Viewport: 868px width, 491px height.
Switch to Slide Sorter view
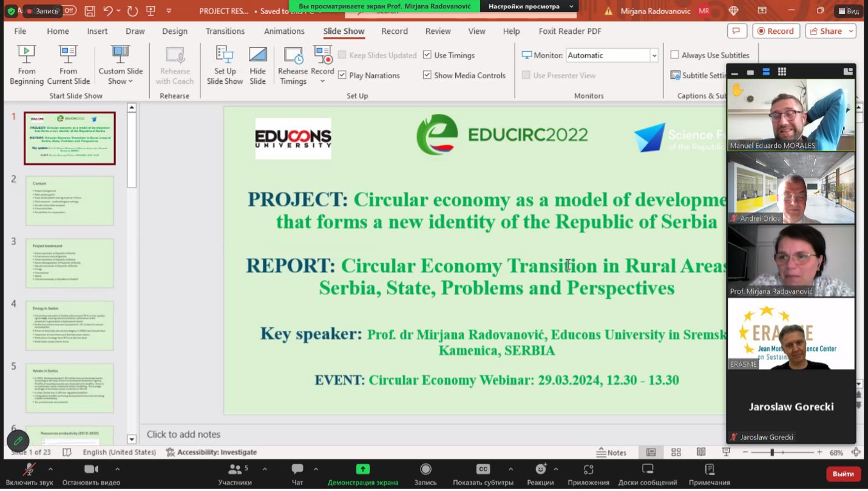[676, 452]
